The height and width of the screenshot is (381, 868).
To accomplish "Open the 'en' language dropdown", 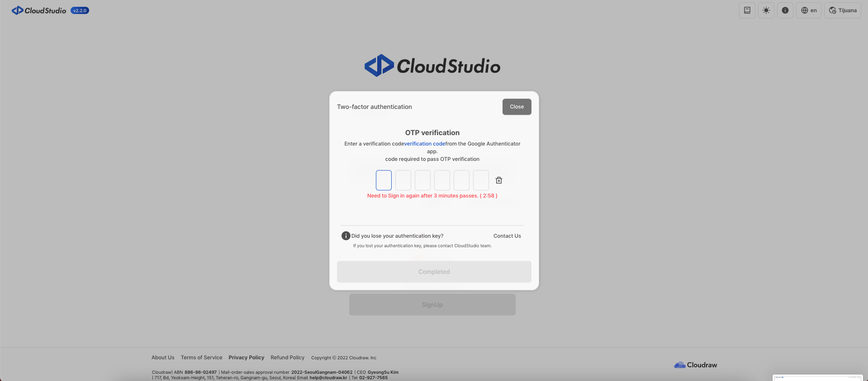I will (x=808, y=10).
